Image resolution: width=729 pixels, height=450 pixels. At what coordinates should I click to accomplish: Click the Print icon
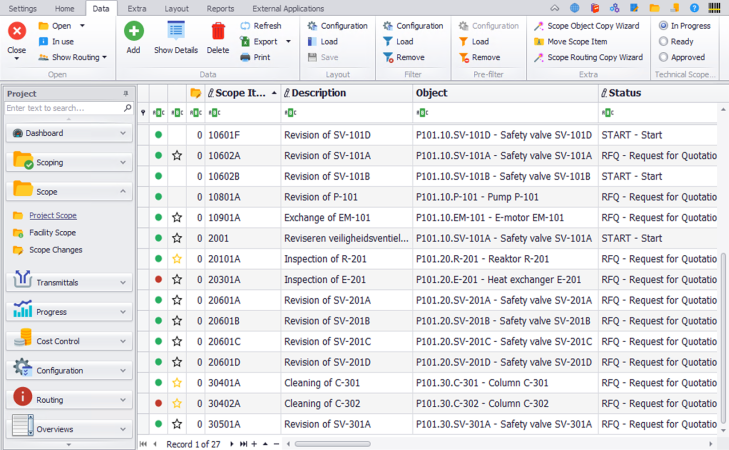click(246, 58)
